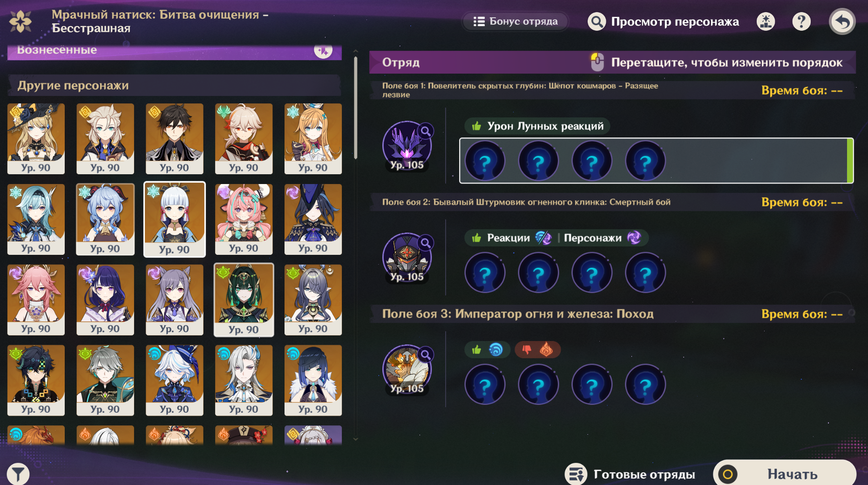Open the character filter funnel icon

coord(18,474)
